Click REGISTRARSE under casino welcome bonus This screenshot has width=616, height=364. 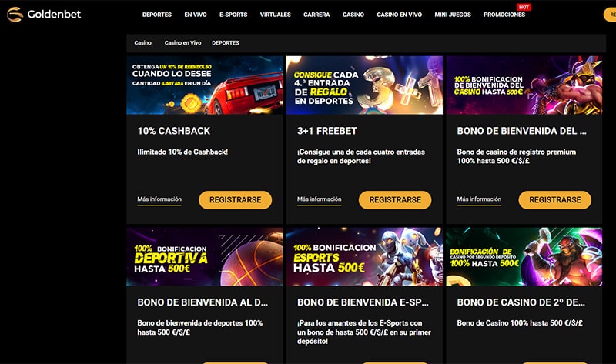click(554, 200)
